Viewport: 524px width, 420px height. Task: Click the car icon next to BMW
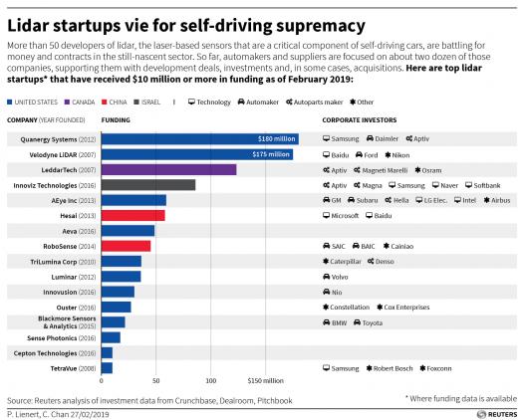pyautogui.click(x=327, y=322)
